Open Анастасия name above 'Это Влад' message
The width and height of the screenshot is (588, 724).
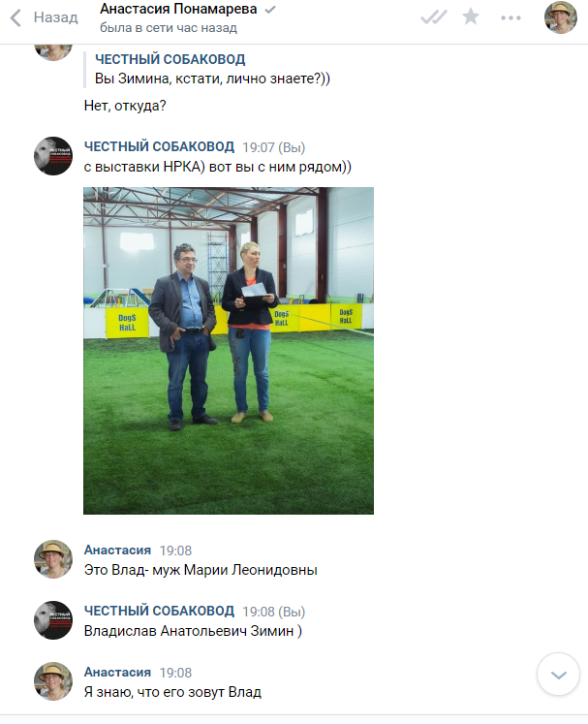point(117,550)
